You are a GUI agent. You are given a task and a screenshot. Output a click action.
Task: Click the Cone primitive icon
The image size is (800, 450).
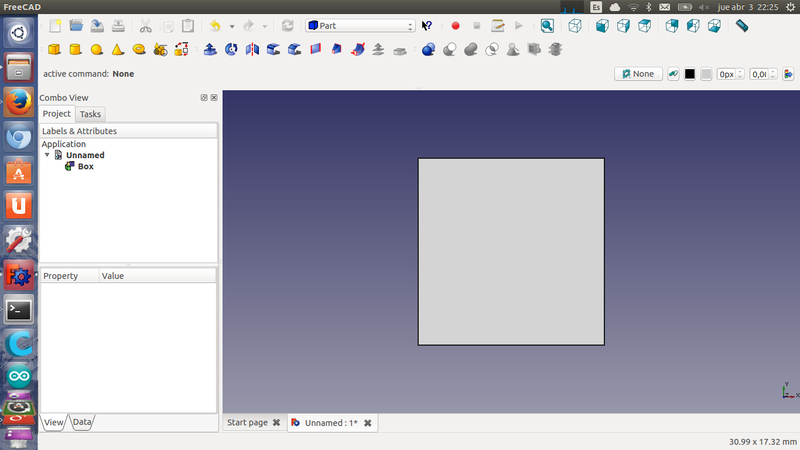click(118, 49)
